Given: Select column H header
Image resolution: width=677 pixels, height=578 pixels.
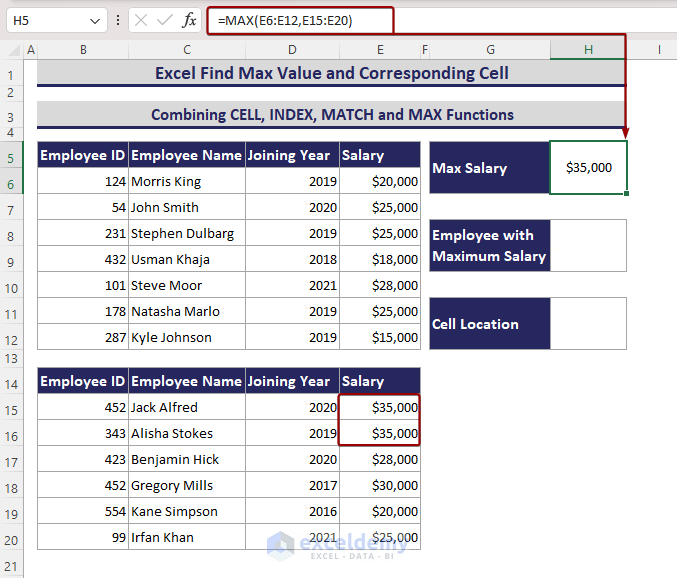Looking at the screenshot, I should pyautogui.click(x=588, y=49).
